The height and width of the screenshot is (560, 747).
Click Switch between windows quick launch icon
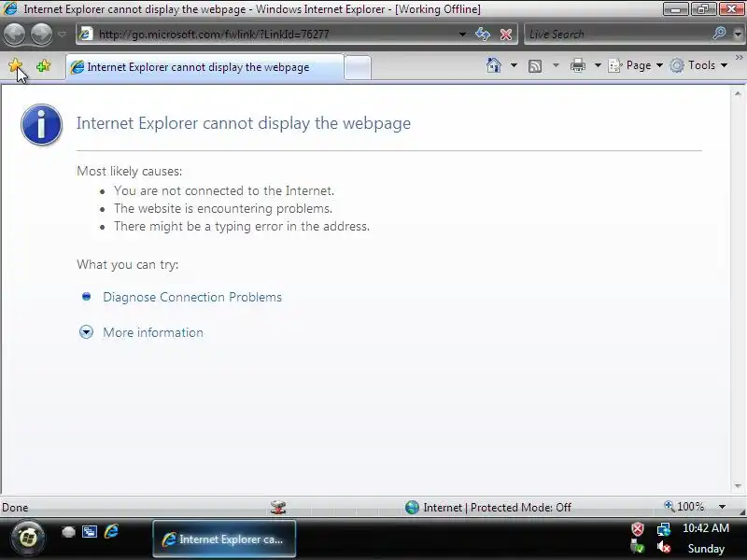89,531
